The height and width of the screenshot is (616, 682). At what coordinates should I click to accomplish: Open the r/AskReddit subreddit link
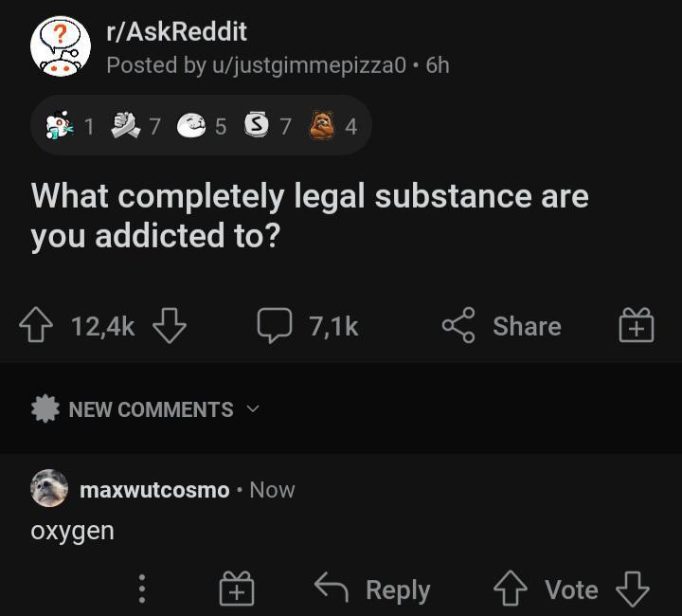(176, 32)
